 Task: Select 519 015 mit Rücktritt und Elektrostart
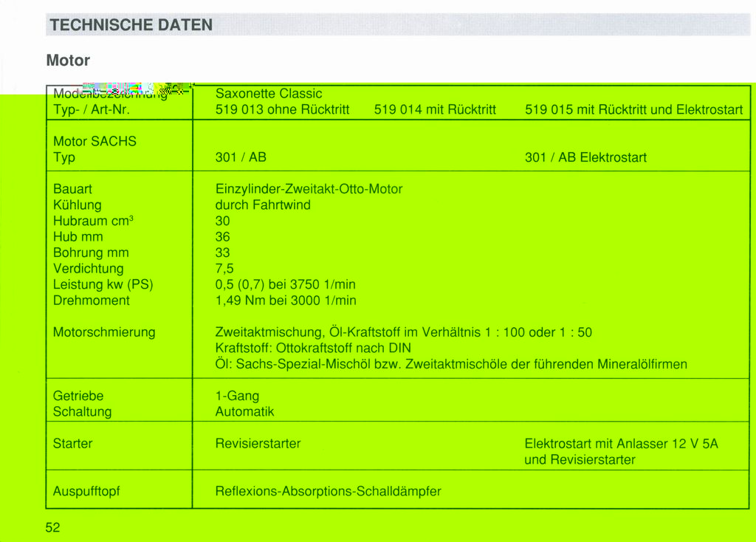pyautogui.click(x=633, y=110)
